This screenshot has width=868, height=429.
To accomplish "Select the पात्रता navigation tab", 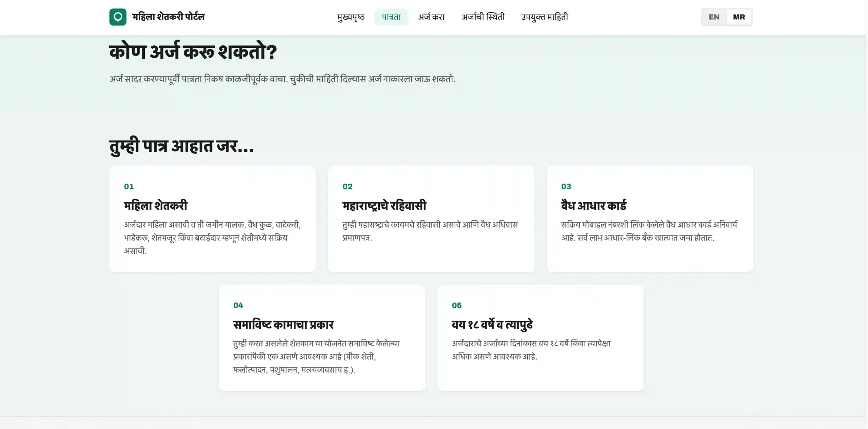I will [391, 17].
